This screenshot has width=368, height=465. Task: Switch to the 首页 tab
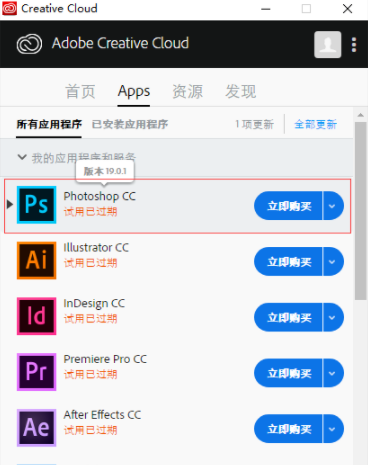(80, 91)
